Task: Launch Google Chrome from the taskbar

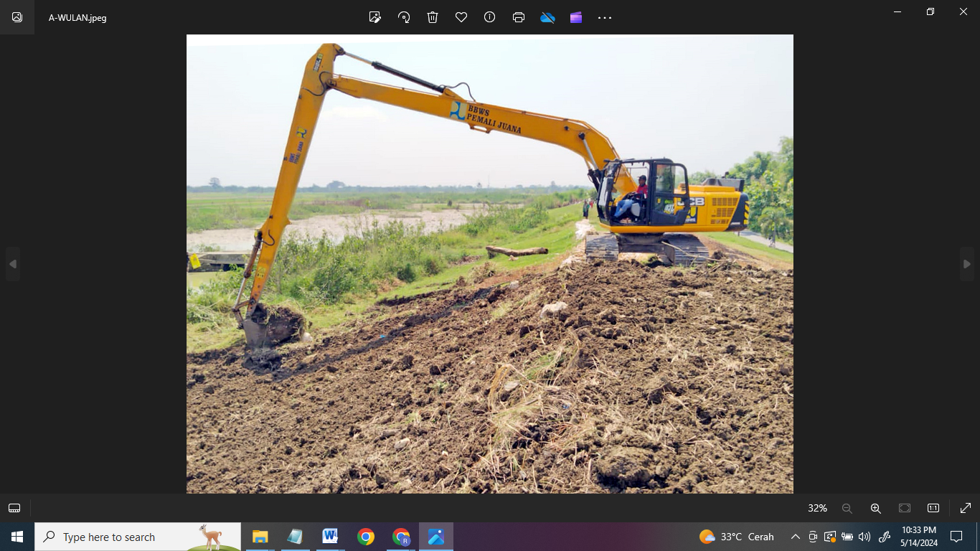Action: pyautogui.click(x=365, y=536)
